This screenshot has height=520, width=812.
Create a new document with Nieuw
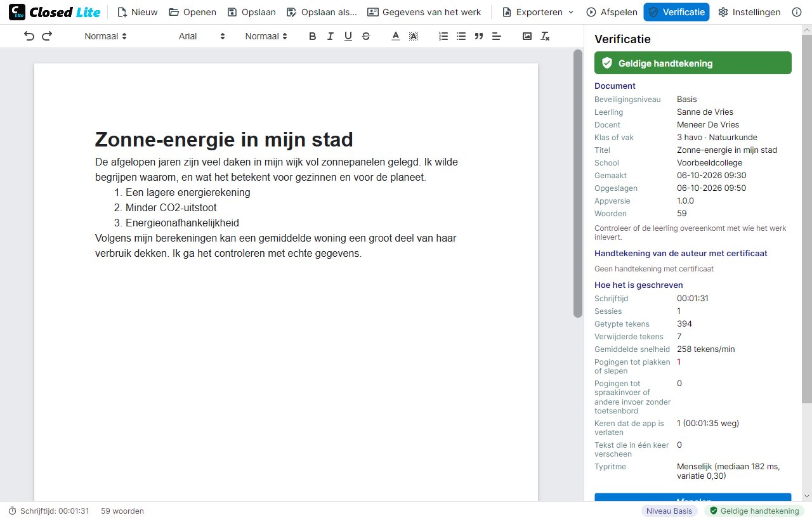pyautogui.click(x=137, y=12)
